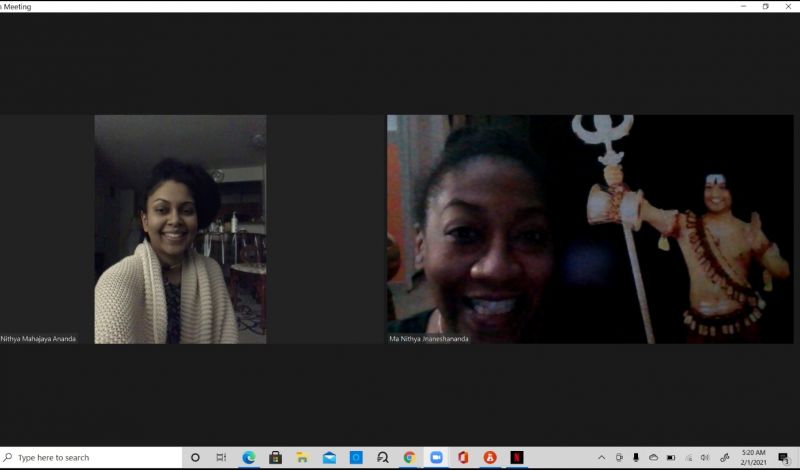Open Google Chrome from the taskbar

409,457
